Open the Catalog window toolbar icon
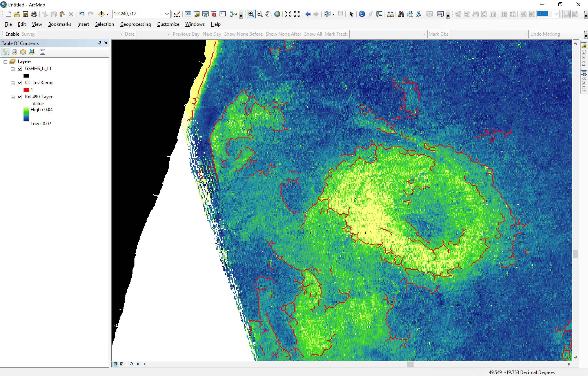The height and width of the screenshot is (376, 588). pyautogui.click(x=197, y=14)
